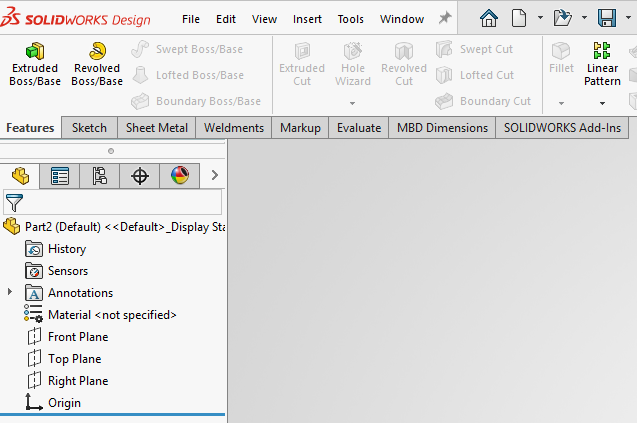Click the Swept Boss/Base command
Image resolution: width=637 pixels, height=423 pixels.
187,49
